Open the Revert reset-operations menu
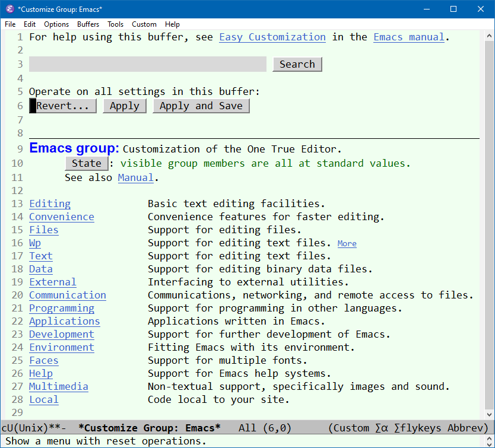This screenshot has width=495, height=448. coord(63,106)
